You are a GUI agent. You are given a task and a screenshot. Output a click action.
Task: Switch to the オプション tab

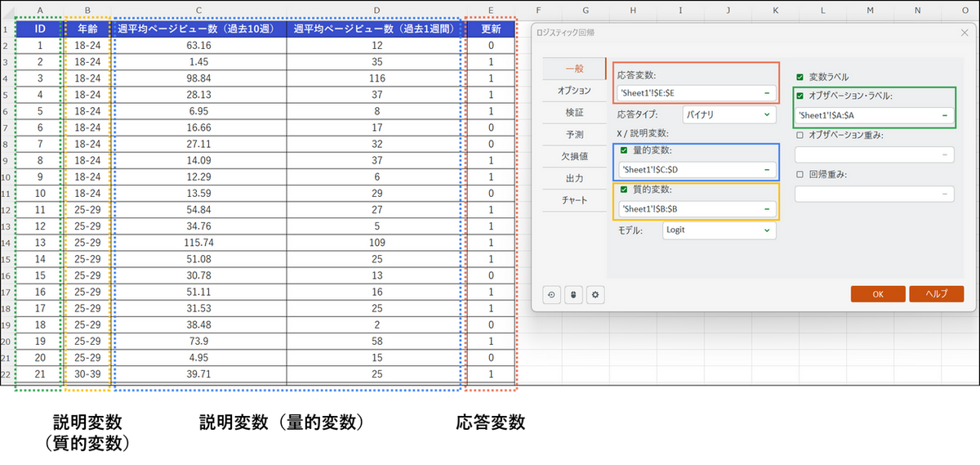coord(574,90)
